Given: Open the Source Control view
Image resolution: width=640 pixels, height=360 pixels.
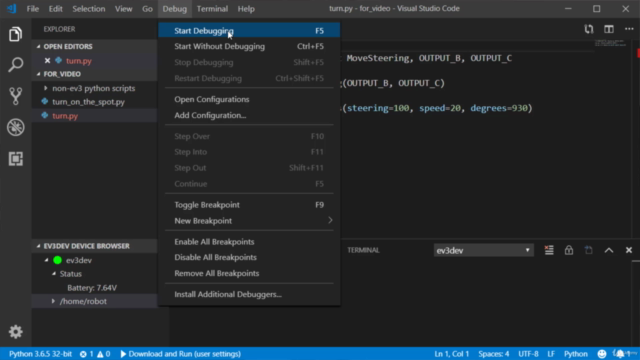Looking at the screenshot, I should [16, 96].
